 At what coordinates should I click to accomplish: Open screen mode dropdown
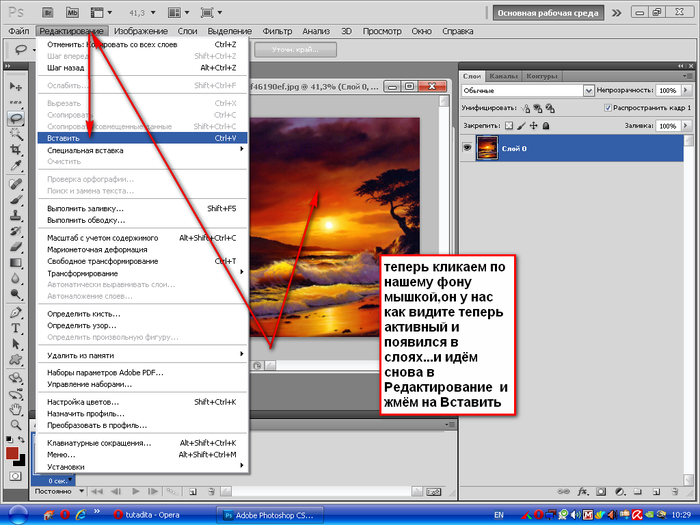(x=211, y=12)
